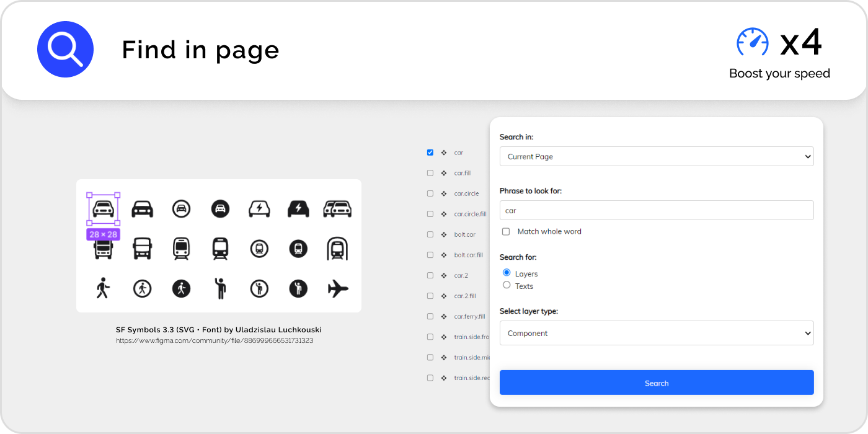
Task: Select the filled car circle symbol
Action: [x=220, y=209]
